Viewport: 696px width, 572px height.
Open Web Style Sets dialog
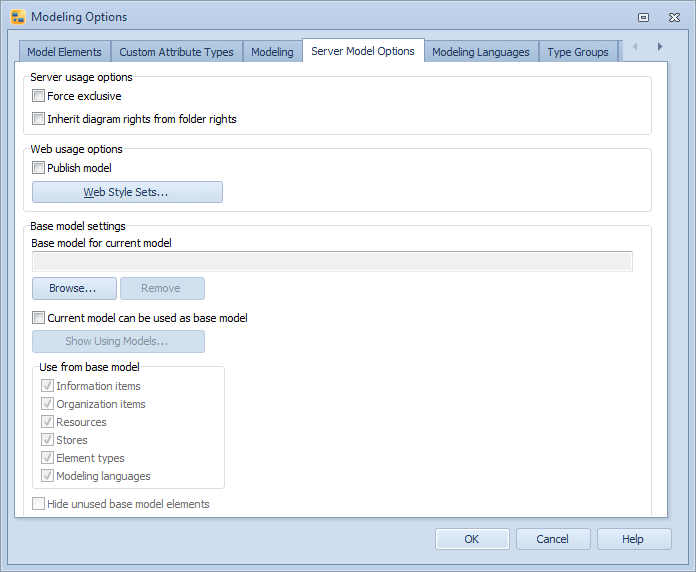127,192
